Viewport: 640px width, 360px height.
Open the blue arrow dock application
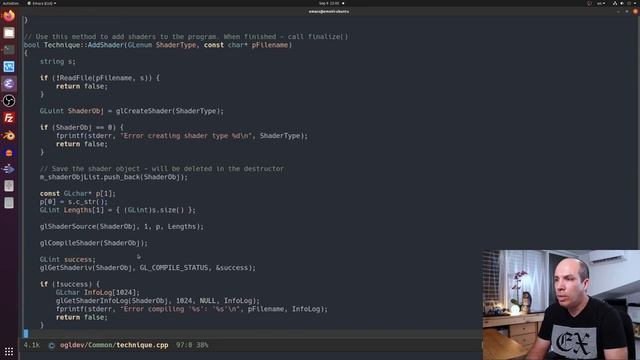(9, 169)
